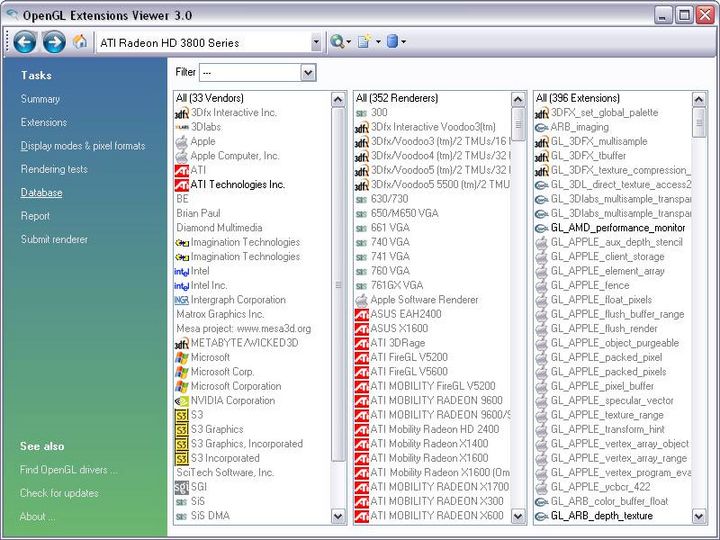Click extensions list scrollbar thumb
Image resolution: width=720 pixels, height=540 pixels.
(x=699, y=122)
